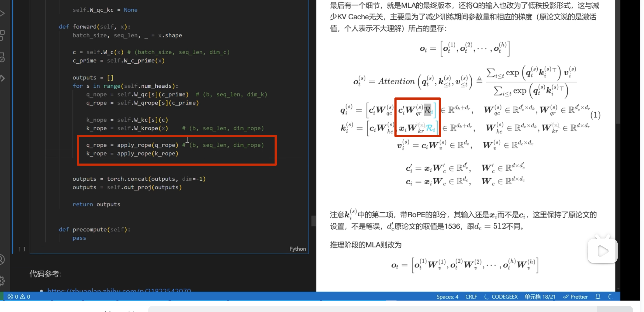Open the zhuanlan.zhihu.com reference link

[x=119, y=290]
